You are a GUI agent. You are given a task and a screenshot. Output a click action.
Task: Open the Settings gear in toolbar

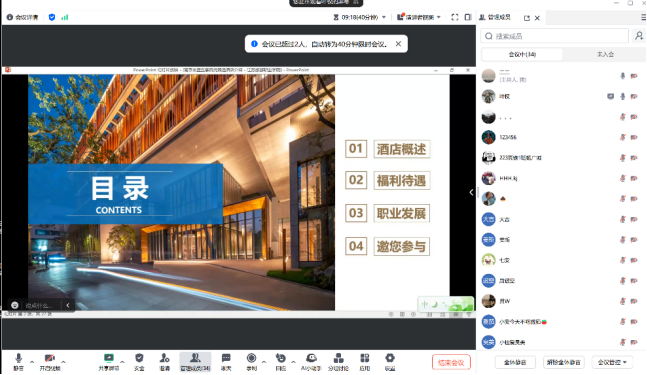point(390,362)
